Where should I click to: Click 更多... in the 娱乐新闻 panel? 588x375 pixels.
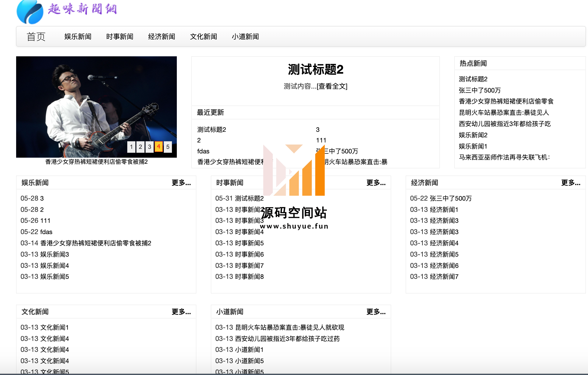pos(181,183)
